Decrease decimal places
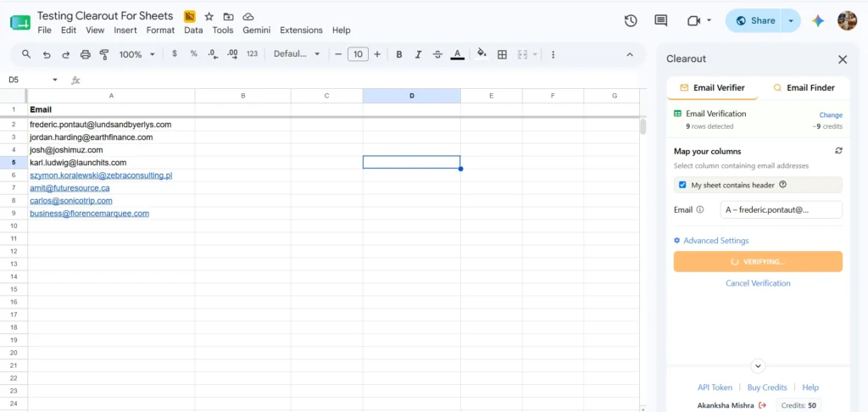 pos(213,53)
